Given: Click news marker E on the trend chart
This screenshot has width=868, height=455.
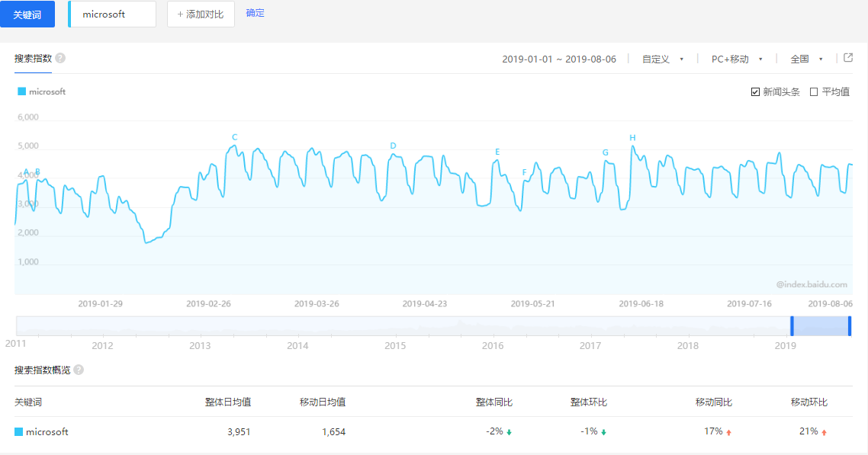Looking at the screenshot, I should pos(498,152).
